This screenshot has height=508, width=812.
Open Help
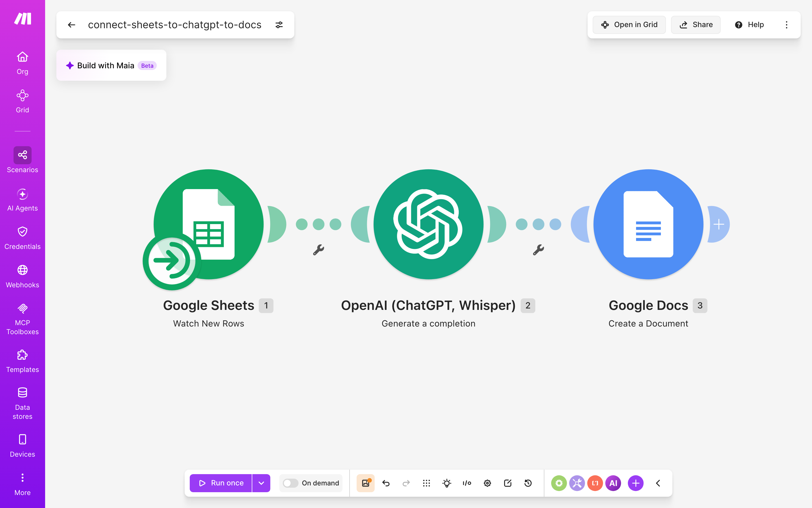coord(749,25)
